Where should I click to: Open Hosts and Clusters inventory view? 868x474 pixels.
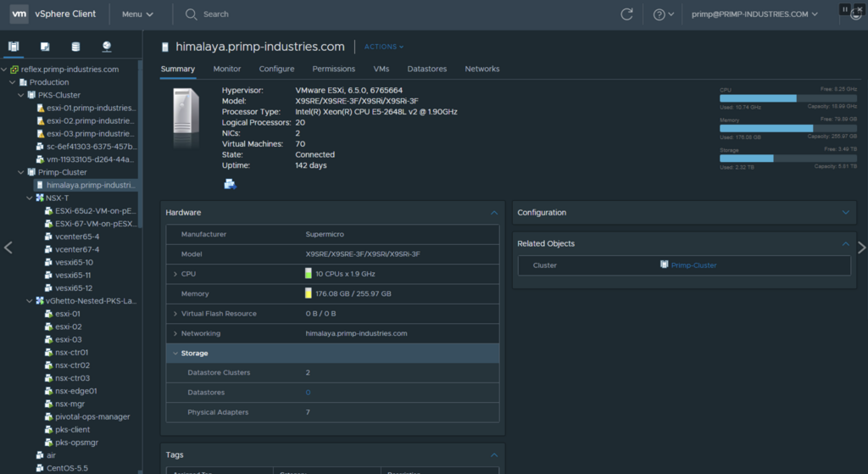(x=14, y=47)
